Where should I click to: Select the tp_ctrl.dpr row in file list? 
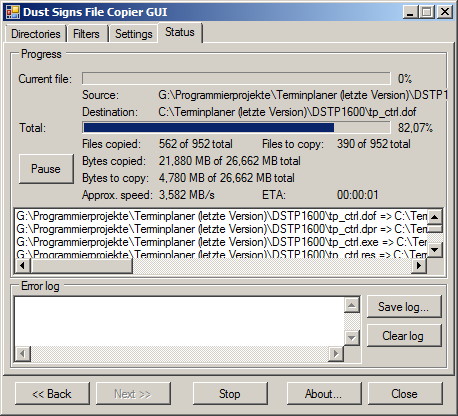[221, 229]
